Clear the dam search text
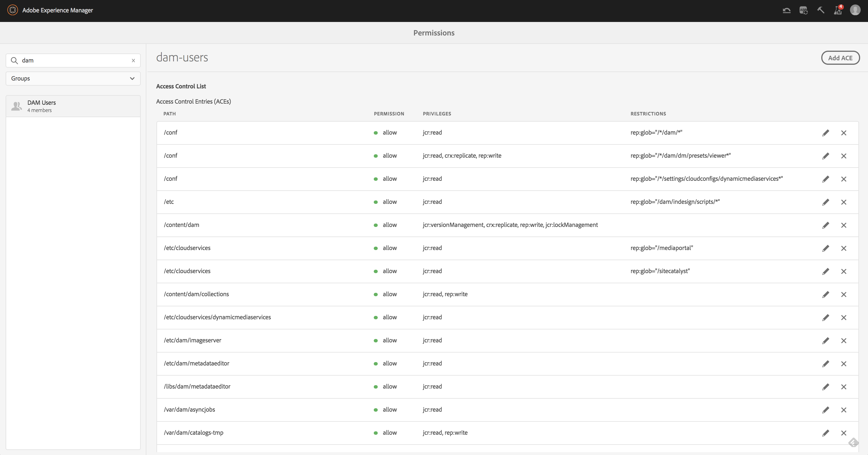The height and width of the screenshot is (455, 868). [133, 61]
